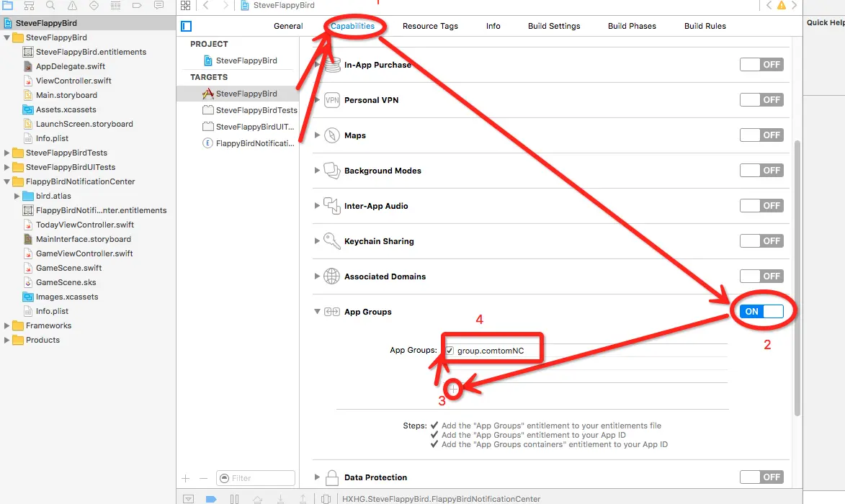Click the step into icon

click(x=280, y=499)
